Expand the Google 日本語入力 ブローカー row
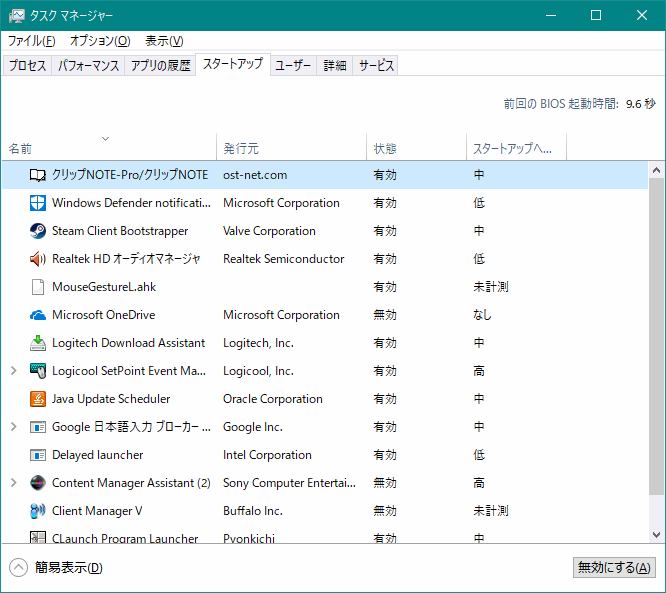This screenshot has height=593, width=666. (x=14, y=427)
